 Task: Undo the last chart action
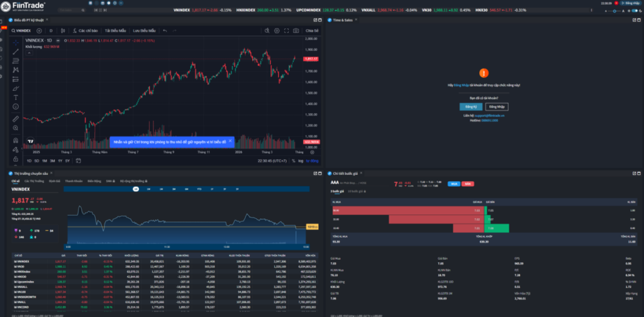pyautogui.click(x=165, y=30)
